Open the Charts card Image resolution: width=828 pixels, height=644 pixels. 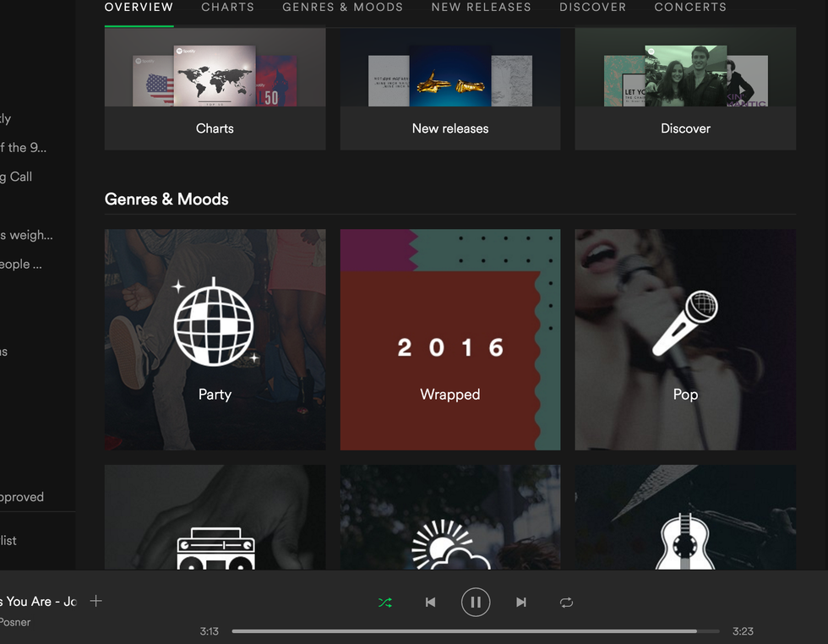point(215,89)
